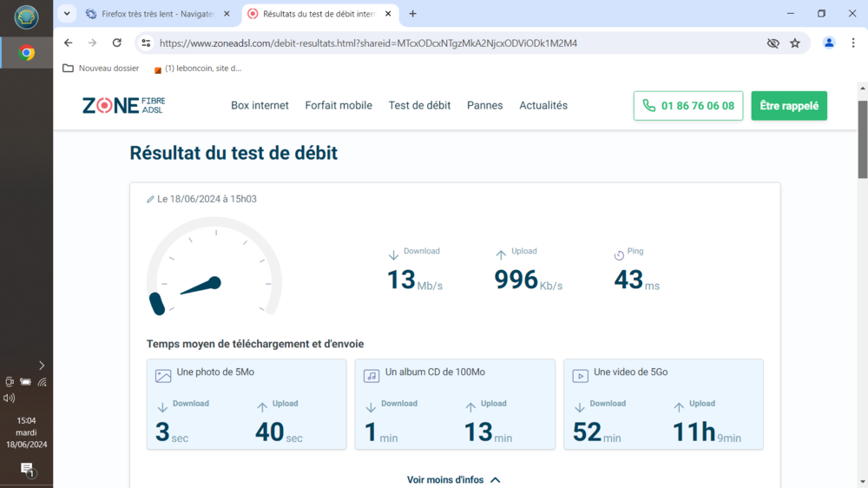Click the page vertical scrollbar thumb
The height and width of the screenshot is (488, 868).
863,140
